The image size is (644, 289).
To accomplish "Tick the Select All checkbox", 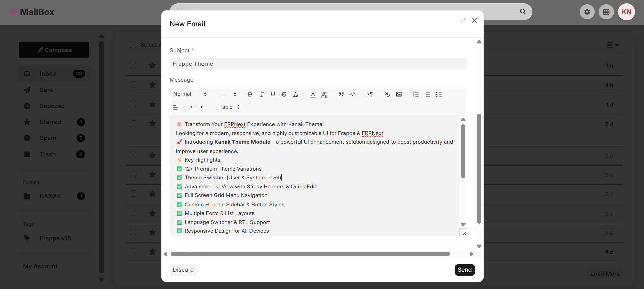I will pyautogui.click(x=132, y=45).
